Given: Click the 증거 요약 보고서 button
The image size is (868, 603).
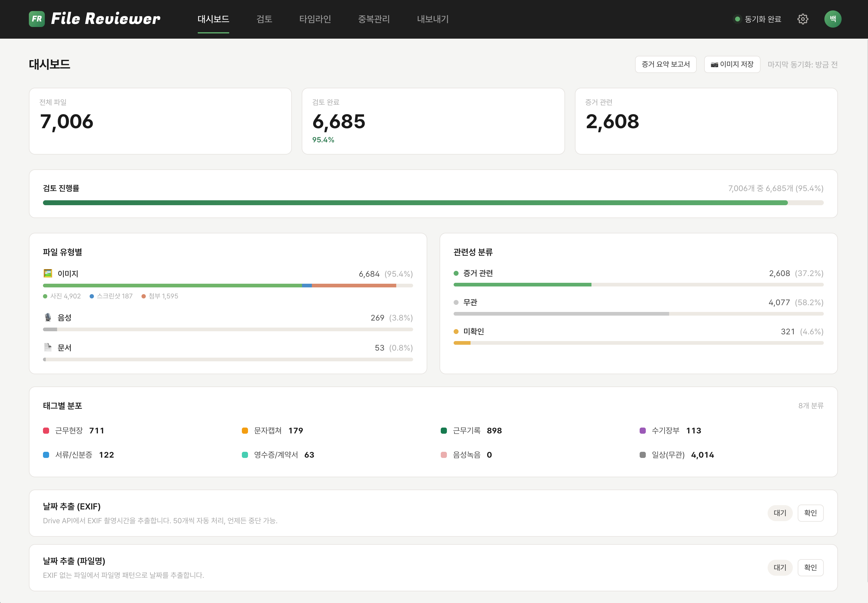Looking at the screenshot, I should point(665,64).
